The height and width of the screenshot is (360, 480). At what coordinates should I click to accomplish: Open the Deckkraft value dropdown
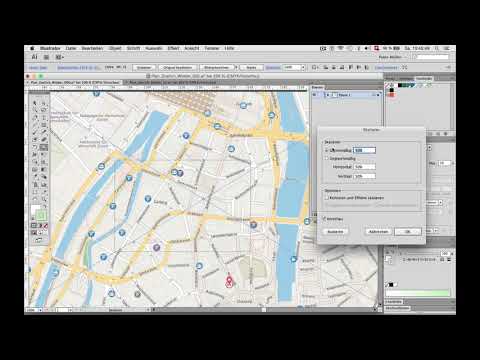pyautogui.click(x=303, y=68)
